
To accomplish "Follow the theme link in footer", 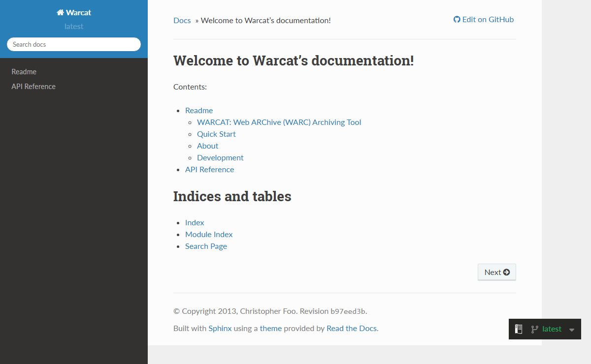I will pos(271,328).
